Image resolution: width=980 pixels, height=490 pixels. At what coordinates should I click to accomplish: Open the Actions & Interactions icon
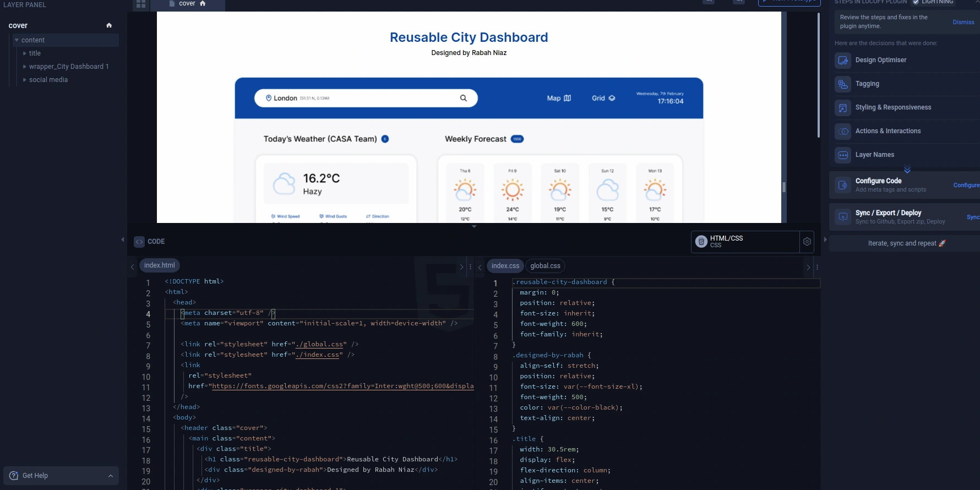tap(842, 132)
